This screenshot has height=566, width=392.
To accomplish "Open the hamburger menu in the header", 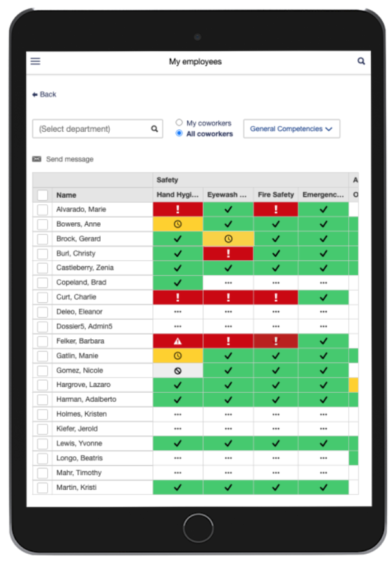I will tap(36, 61).
